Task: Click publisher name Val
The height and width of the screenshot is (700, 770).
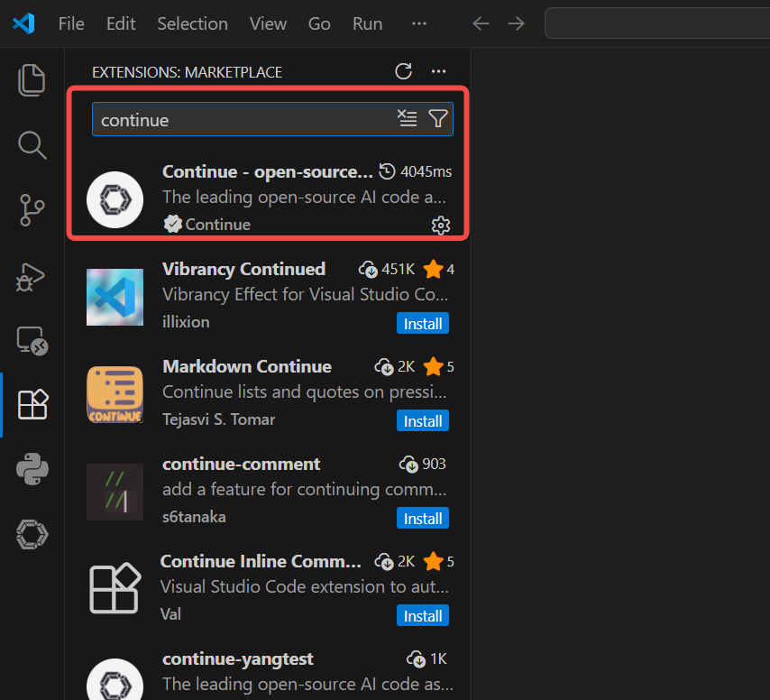Action: (x=170, y=614)
